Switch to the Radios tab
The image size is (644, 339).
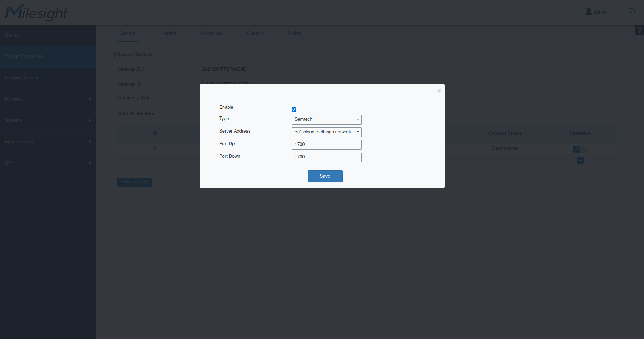click(169, 33)
